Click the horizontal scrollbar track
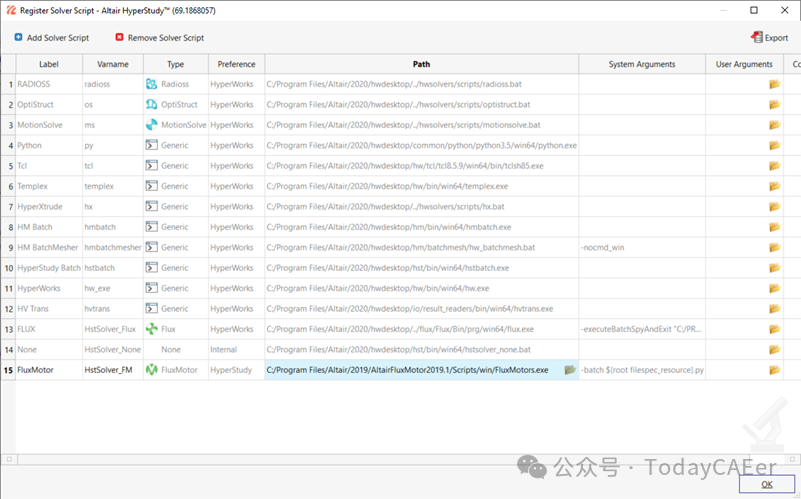 click(x=400, y=459)
